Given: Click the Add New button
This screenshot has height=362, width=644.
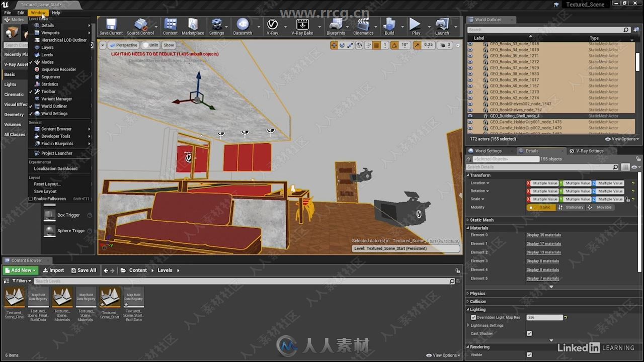Looking at the screenshot, I should 21,270.
